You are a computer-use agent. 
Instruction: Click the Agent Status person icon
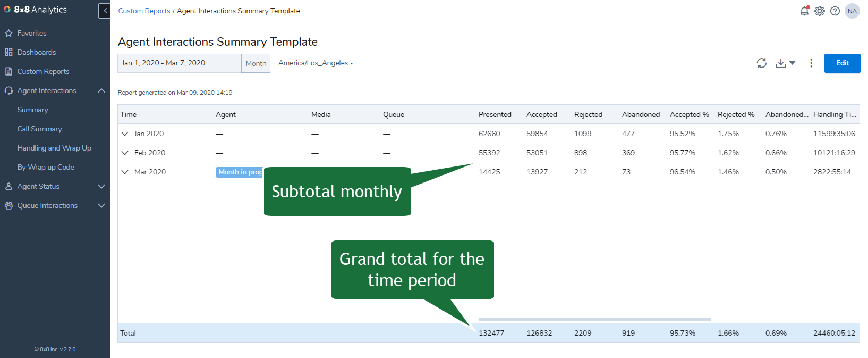point(8,186)
